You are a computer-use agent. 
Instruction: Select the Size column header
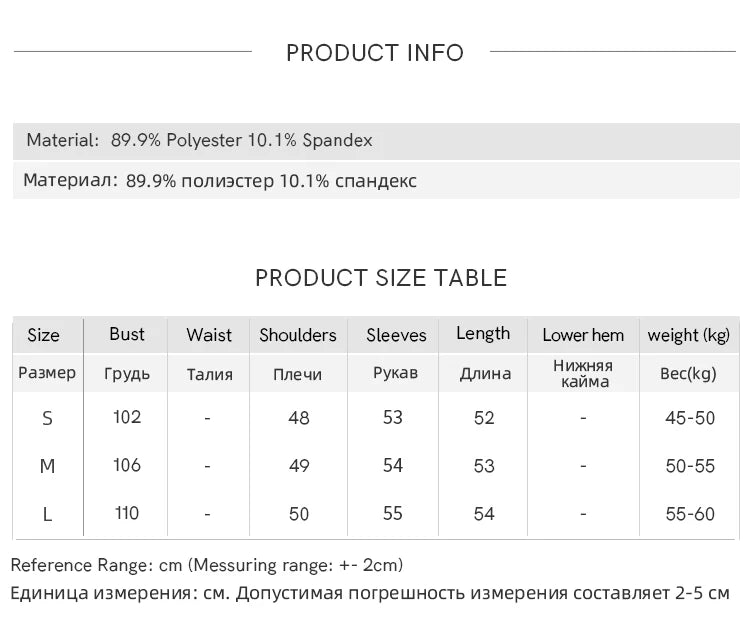click(43, 335)
